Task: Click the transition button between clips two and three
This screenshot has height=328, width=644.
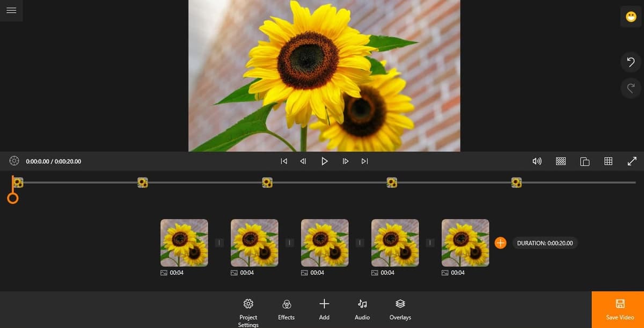Action: coord(290,243)
